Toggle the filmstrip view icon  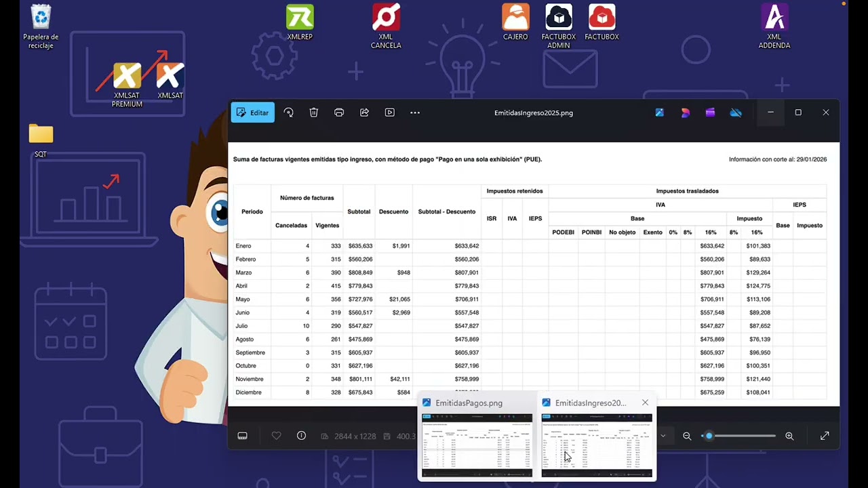(x=243, y=436)
